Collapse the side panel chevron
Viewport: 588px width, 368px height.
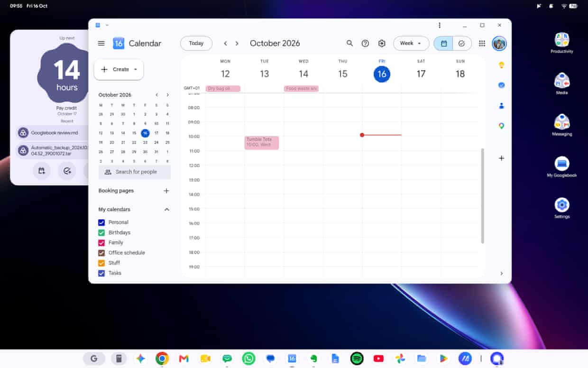[x=501, y=274]
